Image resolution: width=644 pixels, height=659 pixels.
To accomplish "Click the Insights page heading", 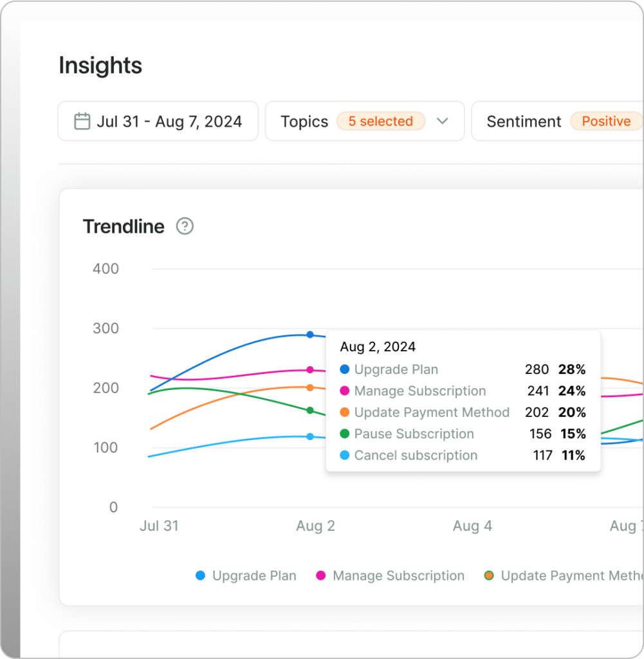I will point(100,66).
